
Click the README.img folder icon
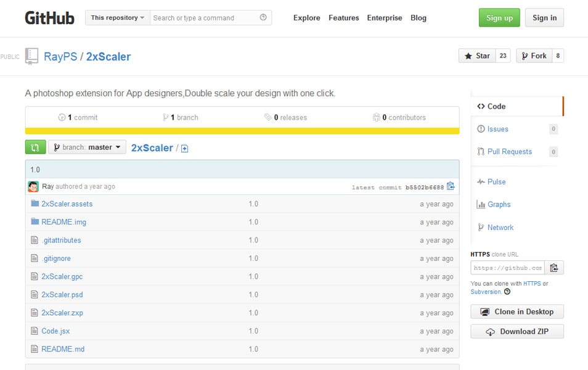(x=35, y=221)
